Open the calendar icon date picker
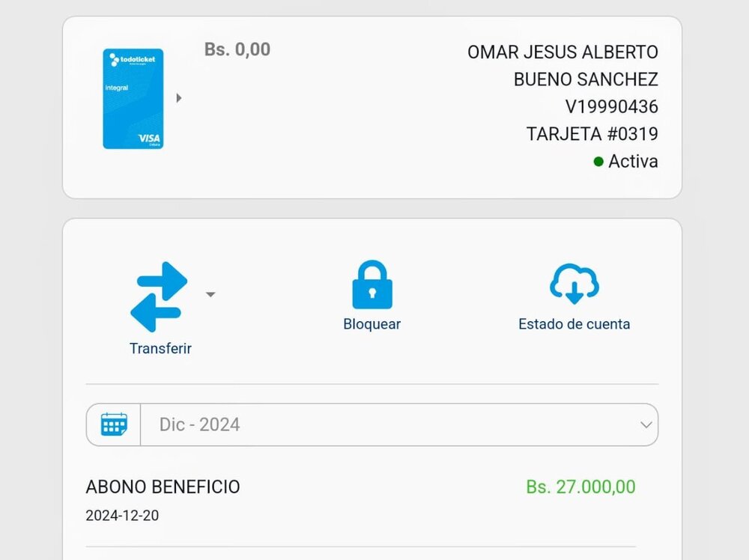749x560 pixels. coord(114,424)
